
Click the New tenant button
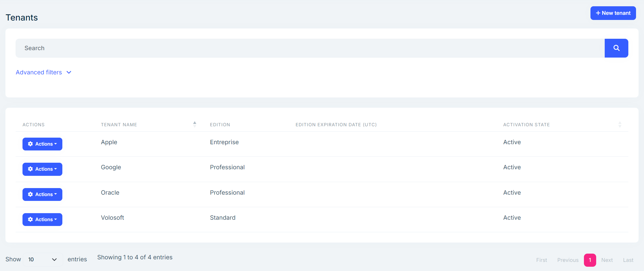613,13
